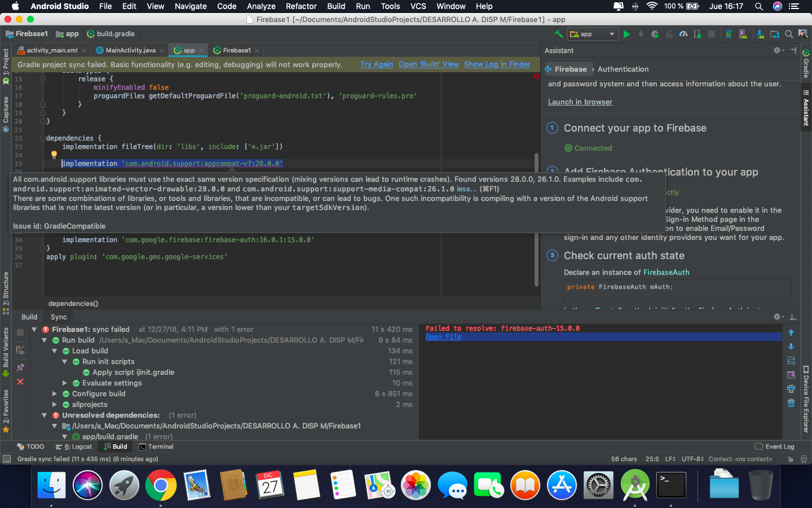Click Apply Changes lightning icon

click(641, 34)
